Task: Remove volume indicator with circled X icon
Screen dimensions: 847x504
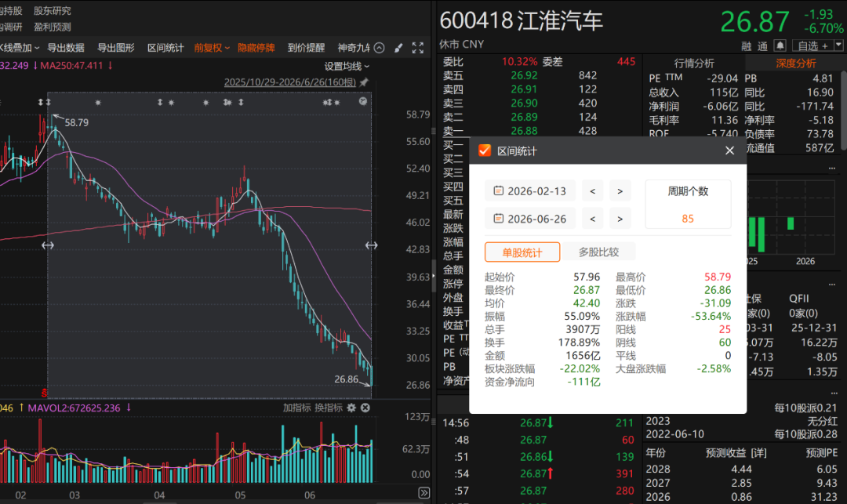Action: point(365,408)
